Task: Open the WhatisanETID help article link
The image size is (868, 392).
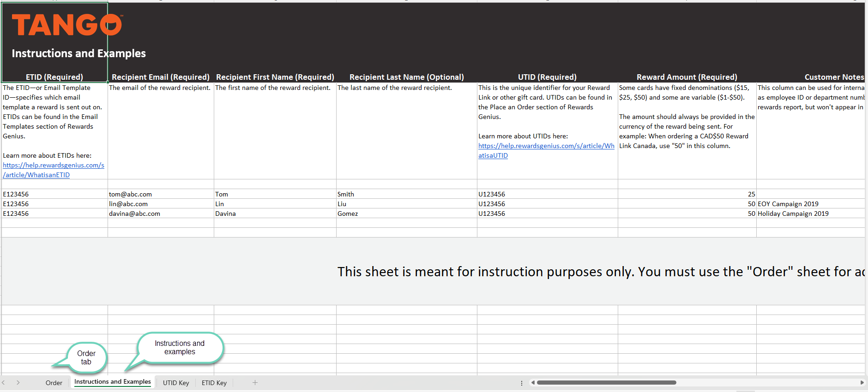Action: coord(53,170)
